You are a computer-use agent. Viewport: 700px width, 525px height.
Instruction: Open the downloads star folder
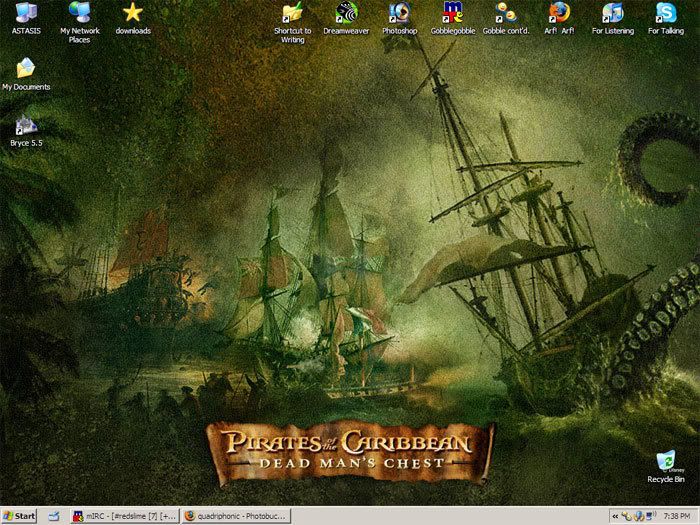point(133,14)
